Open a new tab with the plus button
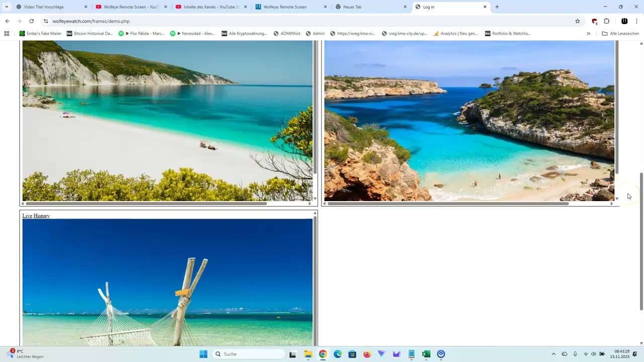The width and height of the screenshot is (644, 362). point(497,7)
